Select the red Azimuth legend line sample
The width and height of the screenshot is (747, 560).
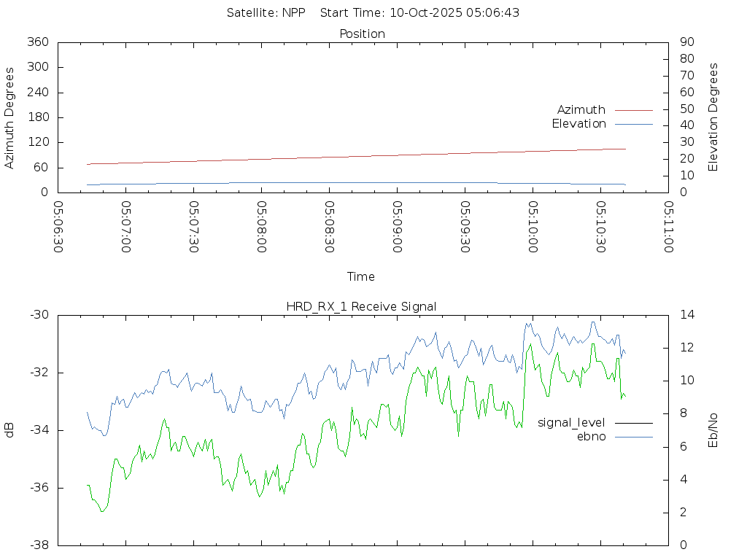tap(633, 110)
